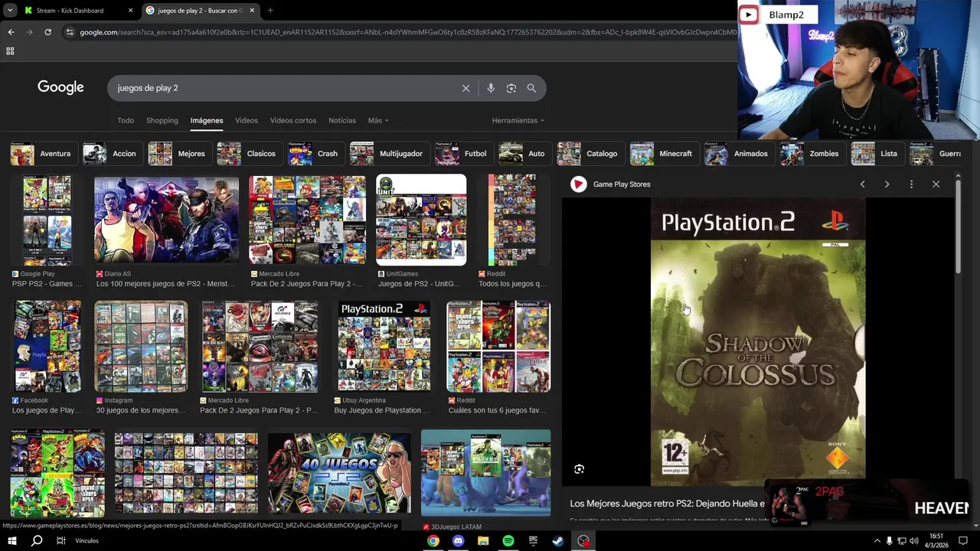Search this image with the Lens icon on the preview
This screenshot has height=551, width=980.
pyautogui.click(x=579, y=469)
